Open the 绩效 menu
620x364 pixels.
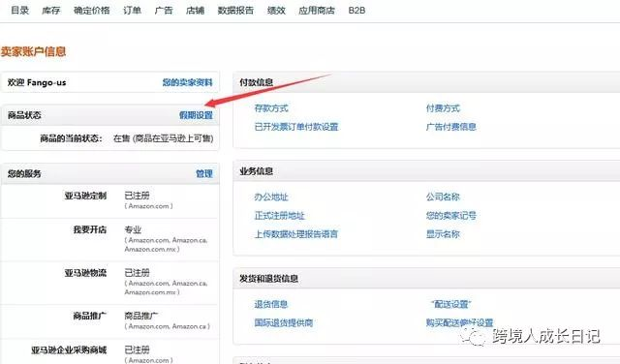[x=276, y=11]
